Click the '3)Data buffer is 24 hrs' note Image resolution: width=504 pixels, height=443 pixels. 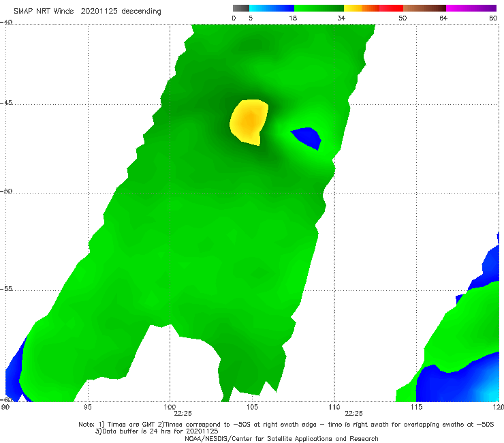(x=157, y=431)
